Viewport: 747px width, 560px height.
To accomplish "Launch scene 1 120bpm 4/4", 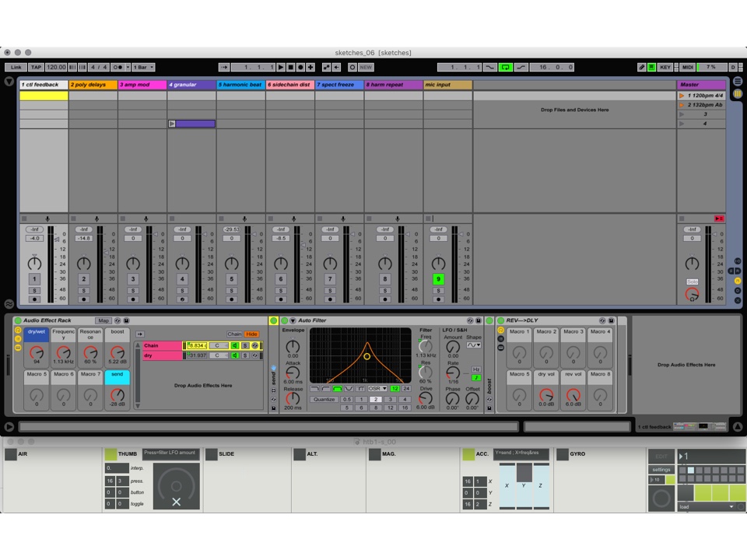I will point(682,96).
